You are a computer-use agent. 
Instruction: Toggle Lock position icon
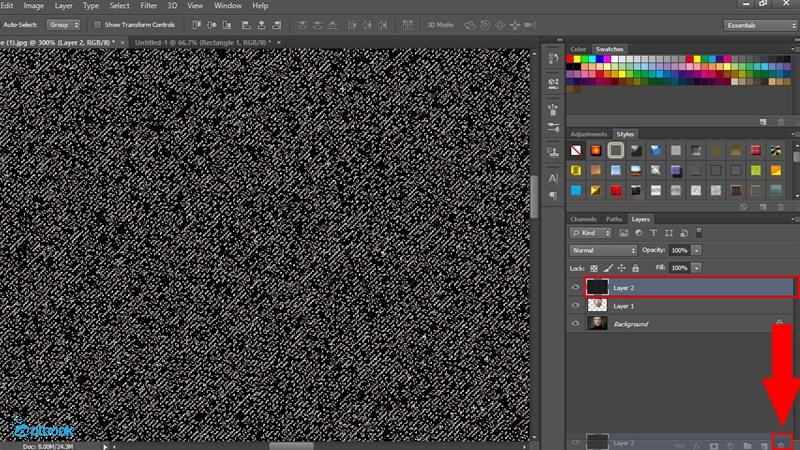point(621,268)
